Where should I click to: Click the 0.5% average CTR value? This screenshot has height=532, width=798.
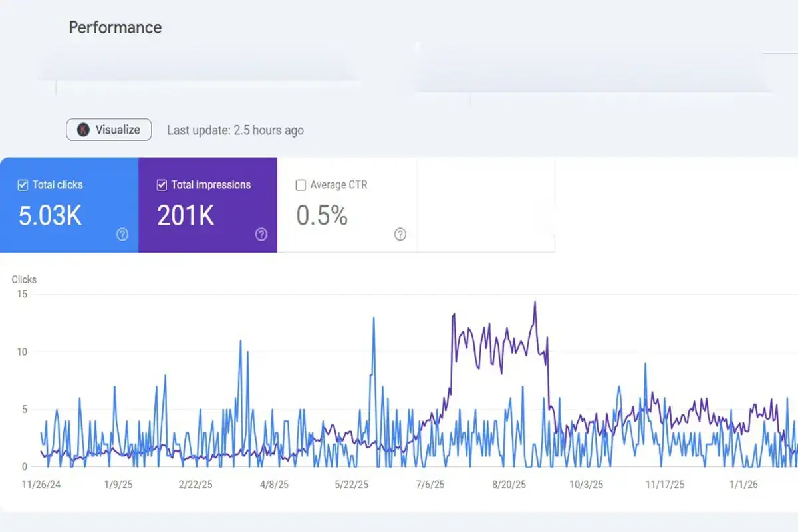(322, 216)
